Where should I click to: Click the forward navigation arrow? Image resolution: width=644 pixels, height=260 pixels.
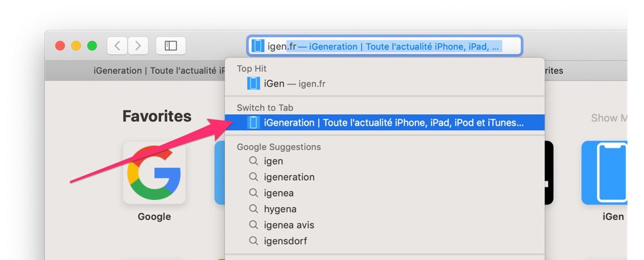tap(138, 46)
